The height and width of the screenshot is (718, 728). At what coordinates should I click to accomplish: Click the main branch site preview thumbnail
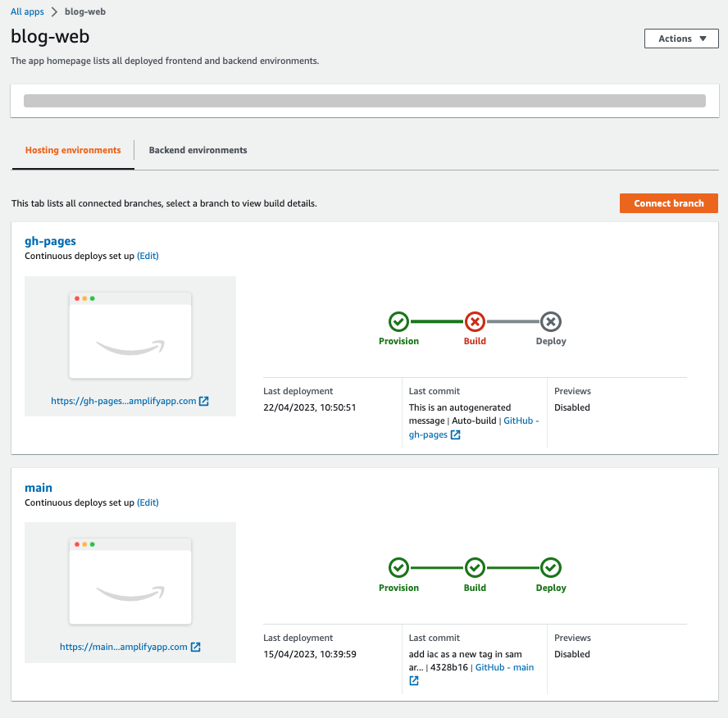click(x=130, y=582)
